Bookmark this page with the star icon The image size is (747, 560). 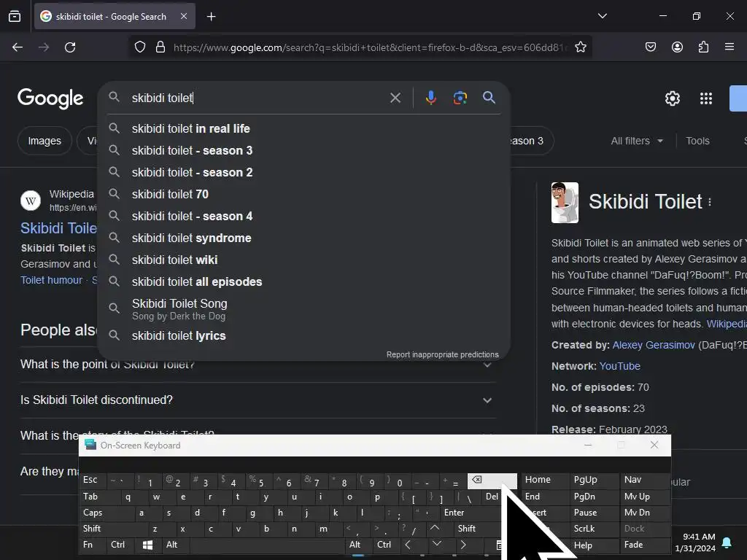pyautogui.click(x=580, y=47)
